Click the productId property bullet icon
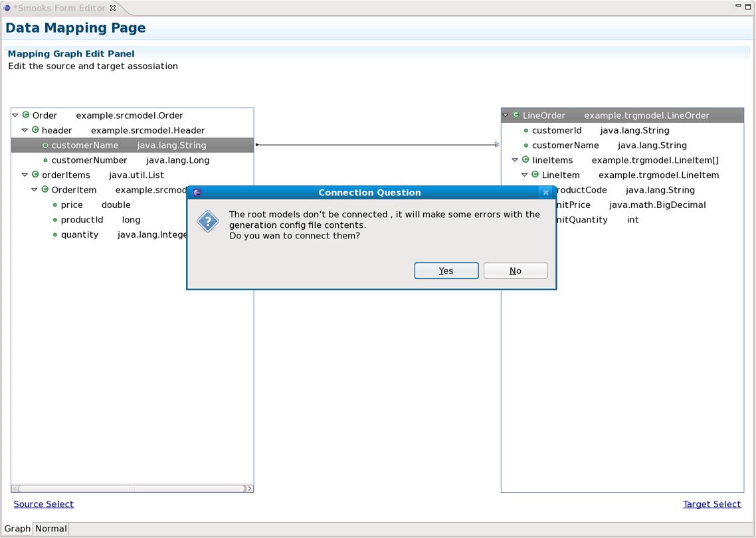This screenshot has height=538, width=756. (55, 220)
